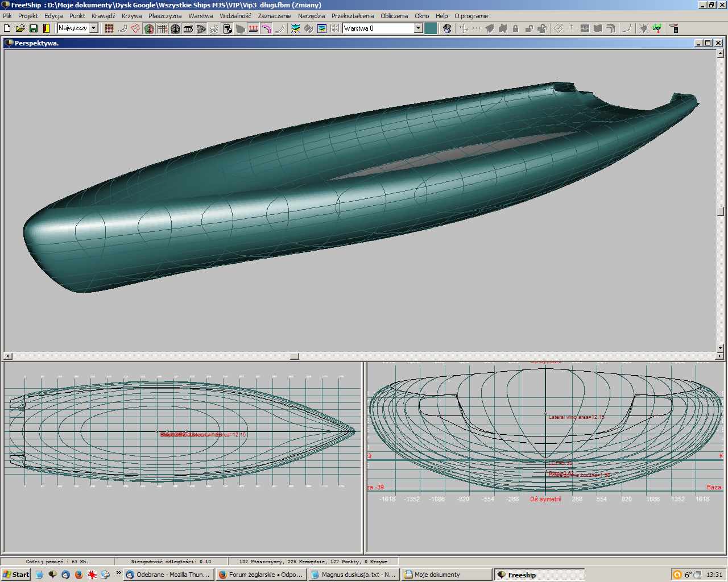Open the Obliczenia menu
728x582 pixels.
click(x=394, y=16)
